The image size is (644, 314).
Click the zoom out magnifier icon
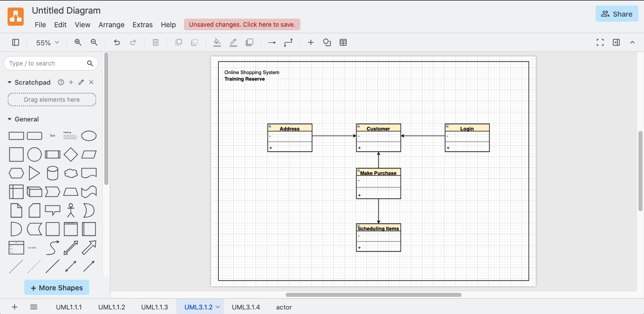point(94,43)
